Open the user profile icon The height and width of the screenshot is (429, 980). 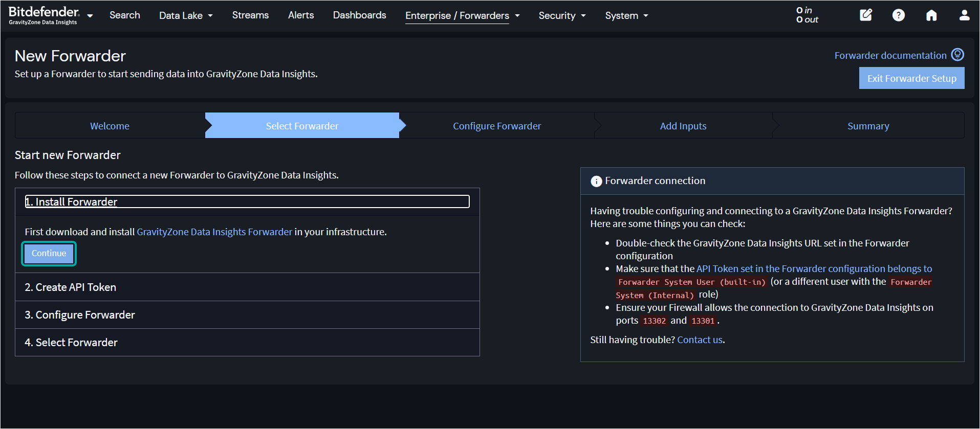(964, 15)
